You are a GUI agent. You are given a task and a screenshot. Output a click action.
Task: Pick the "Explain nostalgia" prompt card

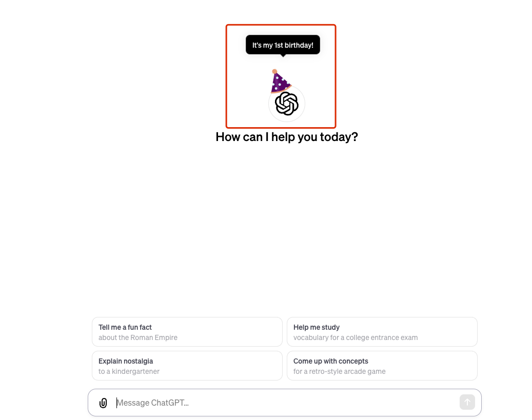click(187, 366)
